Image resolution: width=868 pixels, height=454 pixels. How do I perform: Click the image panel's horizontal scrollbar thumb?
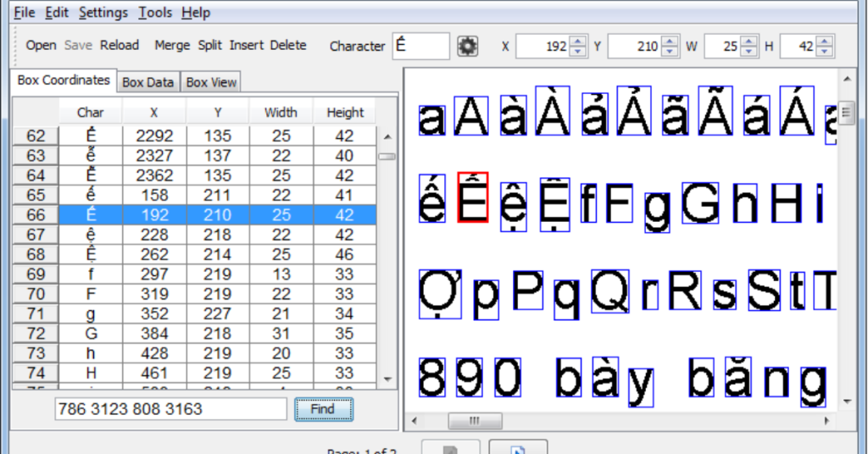tap(474, 421)
